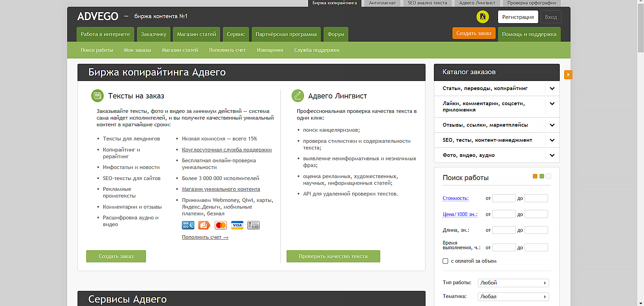
Task: Open the Заказчику menu
Action: [x=154, y=34]
